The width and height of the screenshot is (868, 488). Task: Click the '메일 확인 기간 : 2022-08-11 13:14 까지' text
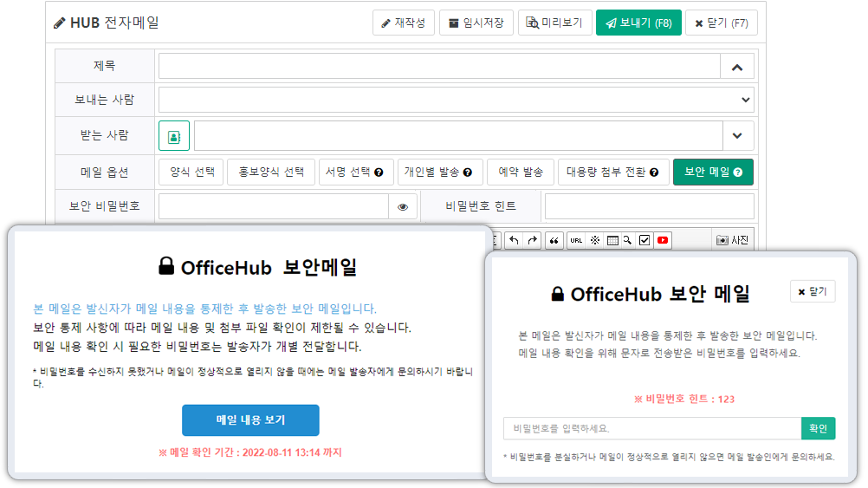click(250, 452)
